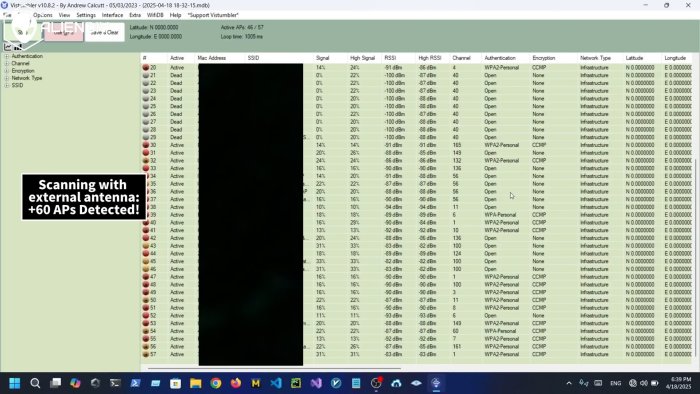Open the Settings menu

(86, 15)
